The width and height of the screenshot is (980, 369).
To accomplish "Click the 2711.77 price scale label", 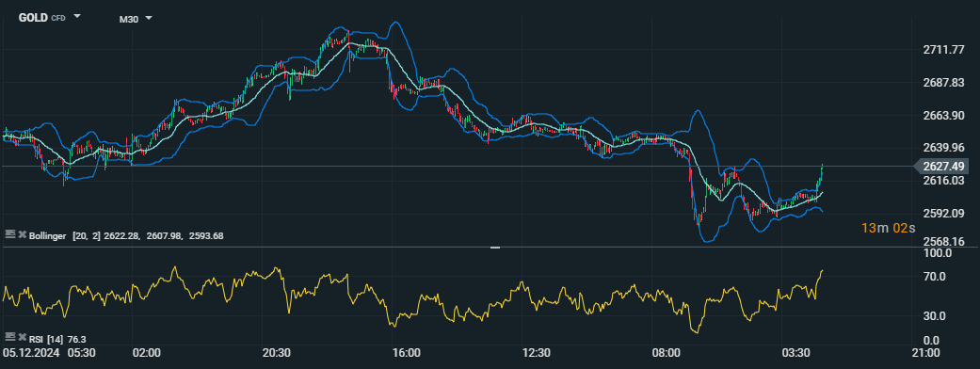I will click(x=943, y=50).
